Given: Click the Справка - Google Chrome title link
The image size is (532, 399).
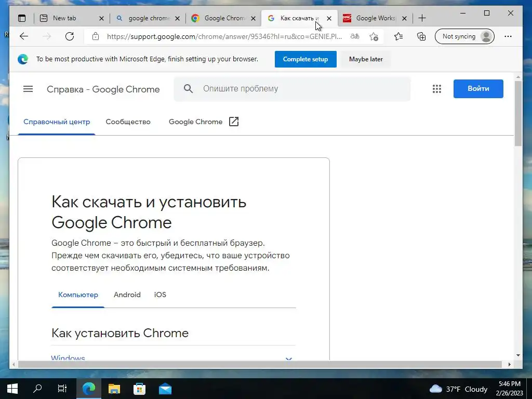Looking at the screenshot, I should pyautogui.click(x=103, y=89).
